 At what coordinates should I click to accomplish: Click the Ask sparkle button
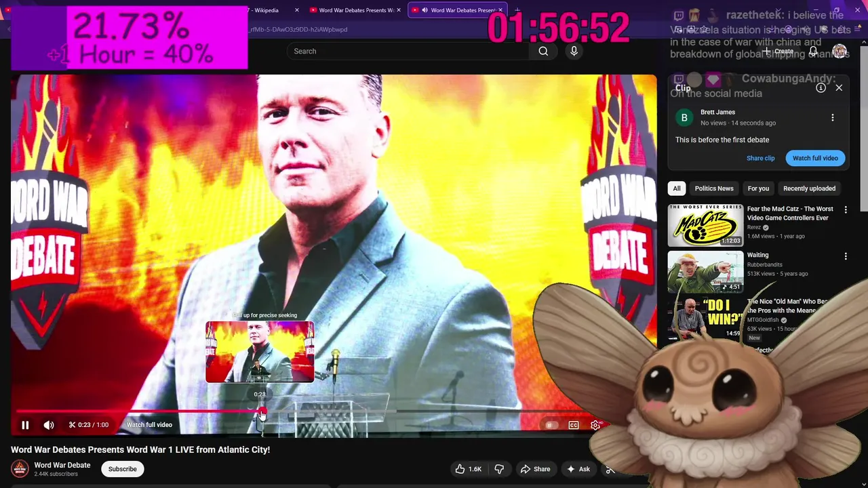(x=578, y=469)
